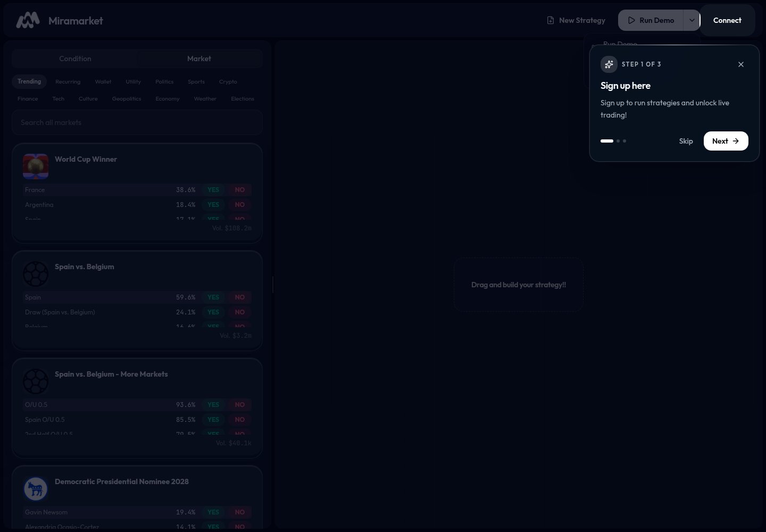This screenshot has width=766, height=532.
Task: Select the Crypto category filter
Action: 228,81
